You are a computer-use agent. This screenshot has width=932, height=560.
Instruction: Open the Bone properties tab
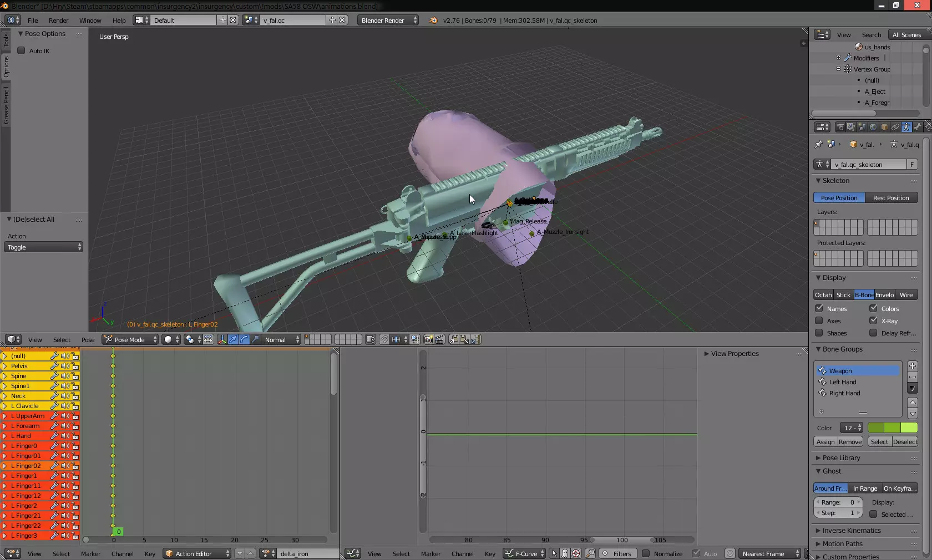918,127
